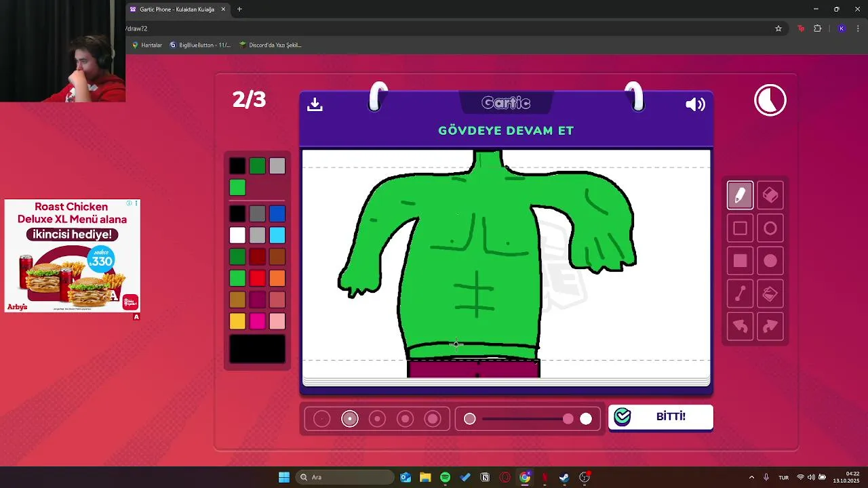
Task: Choose the filled rectangle shape tool
Action: click(x=740, y=261)
